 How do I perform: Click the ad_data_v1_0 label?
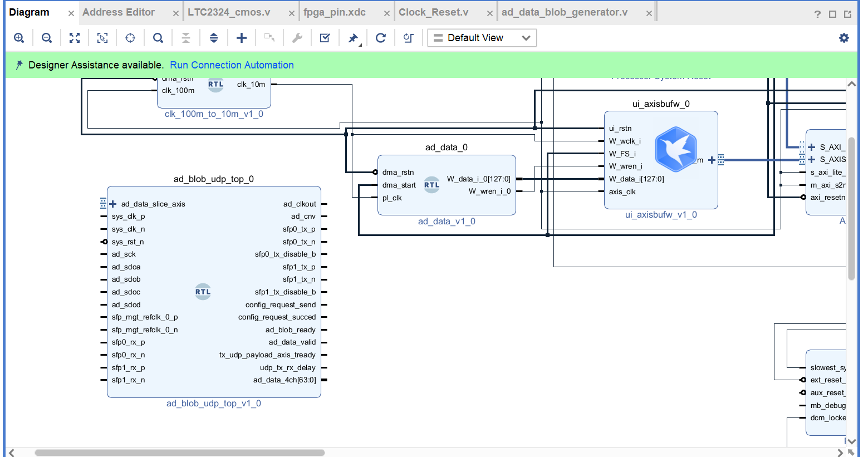(447, 222)
